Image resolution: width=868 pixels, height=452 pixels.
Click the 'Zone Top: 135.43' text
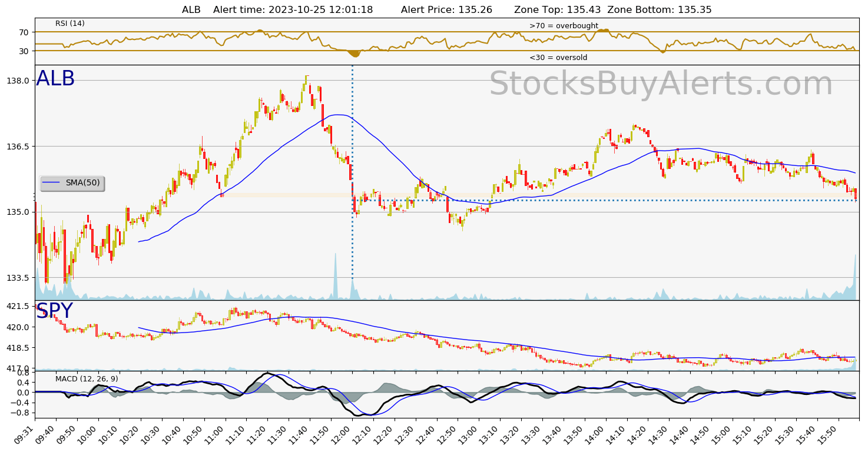tap(558, 9)
